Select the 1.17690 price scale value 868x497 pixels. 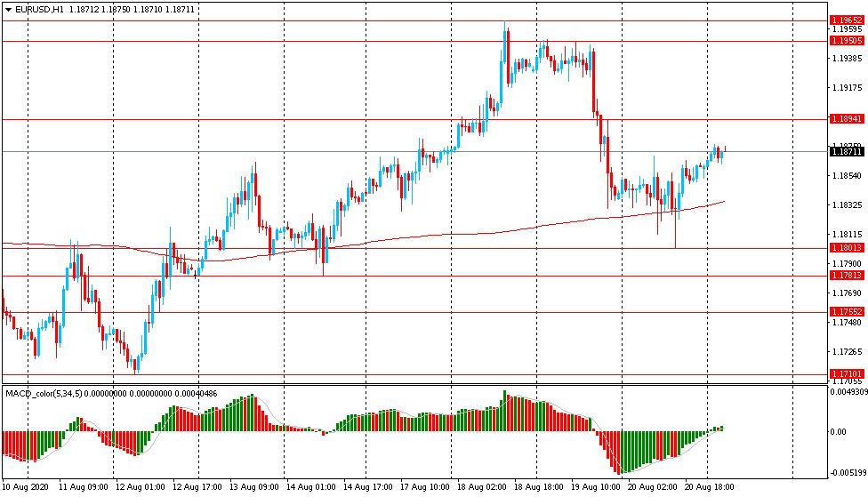pyautogui.click(x=848, y=293)
